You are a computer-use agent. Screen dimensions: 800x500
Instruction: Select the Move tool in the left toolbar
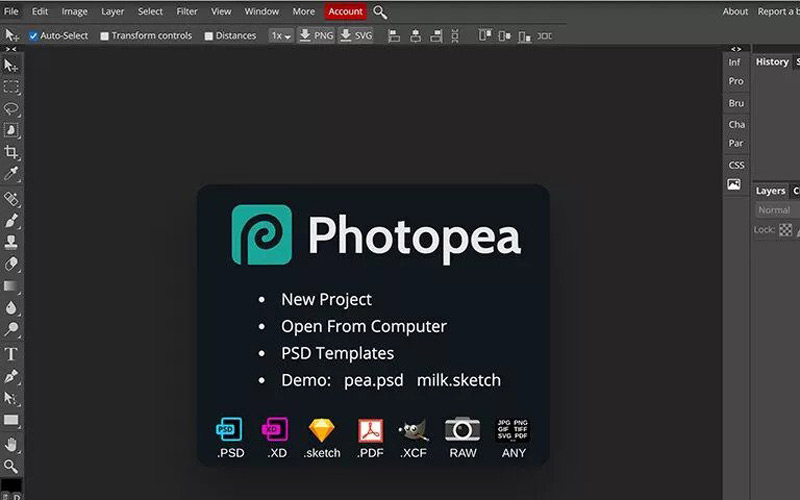pyautogui.click(x=11, y=65)
